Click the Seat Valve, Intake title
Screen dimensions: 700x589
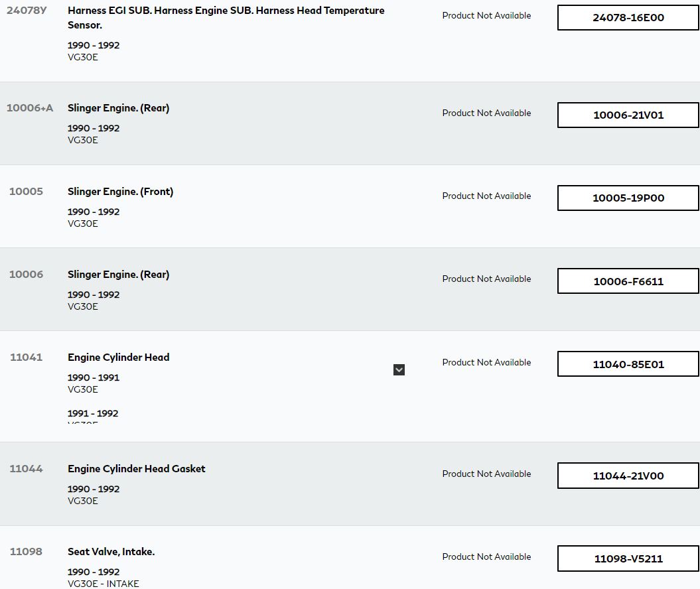click(x=111, y=552)
